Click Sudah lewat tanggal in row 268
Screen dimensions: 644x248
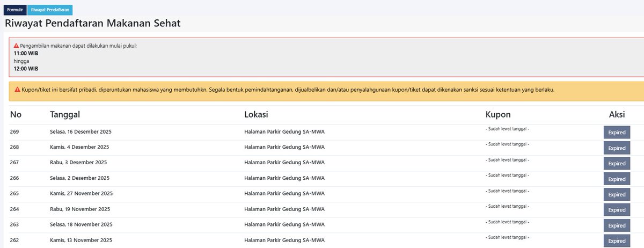click(x=507, y=144)
